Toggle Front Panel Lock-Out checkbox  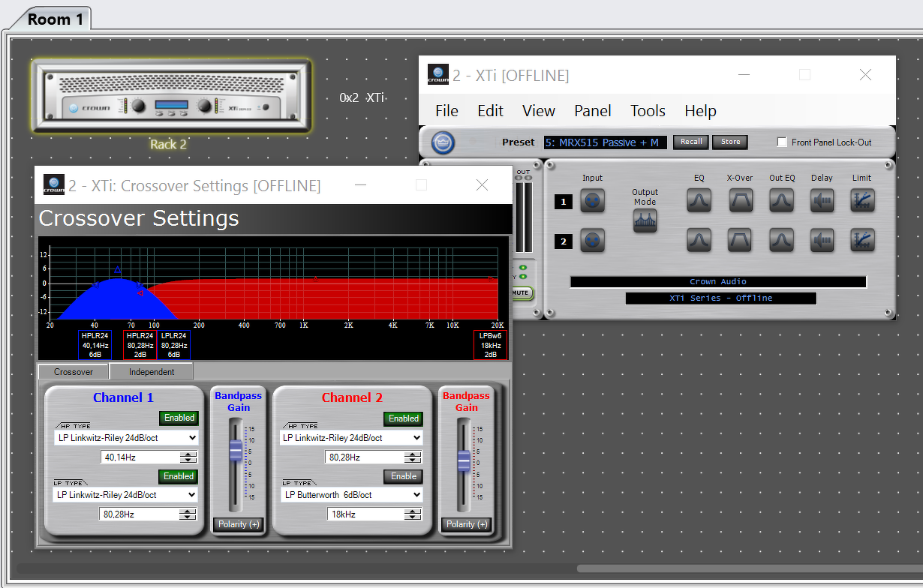(782, 142)
